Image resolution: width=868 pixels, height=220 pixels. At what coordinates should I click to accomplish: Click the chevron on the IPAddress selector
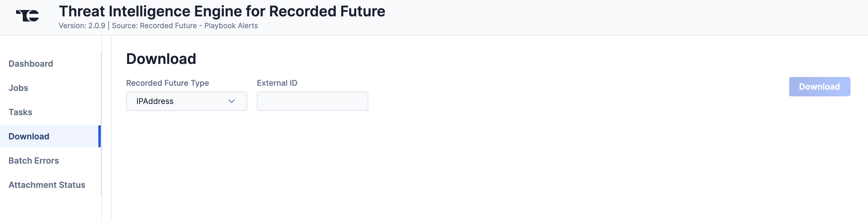[x=232, y=101]
